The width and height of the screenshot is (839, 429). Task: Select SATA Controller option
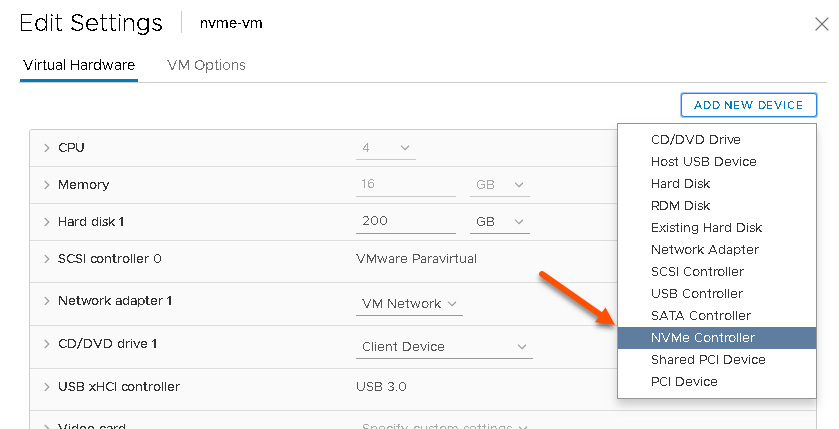click(x=700, y=316)
